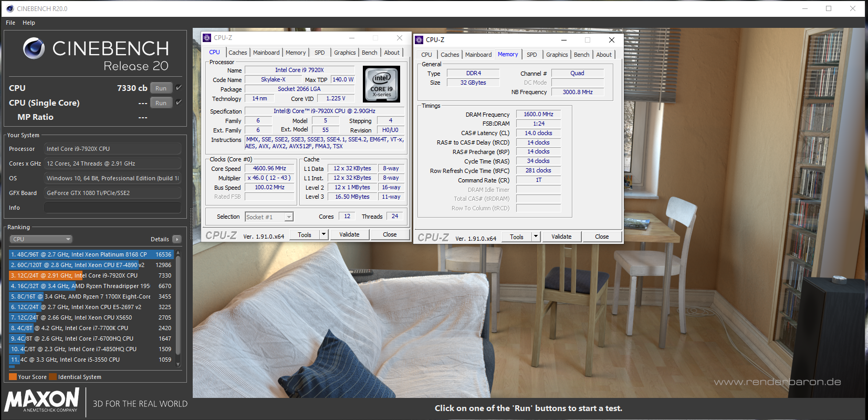Select Core i7-7700K ranking row
The image size is (868, 420).
tap(91, 328)
